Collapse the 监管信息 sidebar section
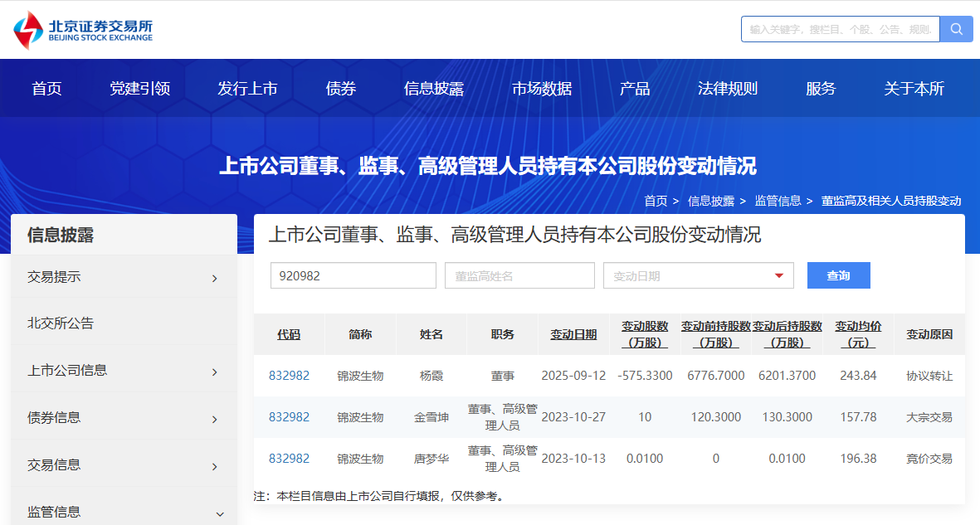980x525 pixels. (x=219, y=514)
